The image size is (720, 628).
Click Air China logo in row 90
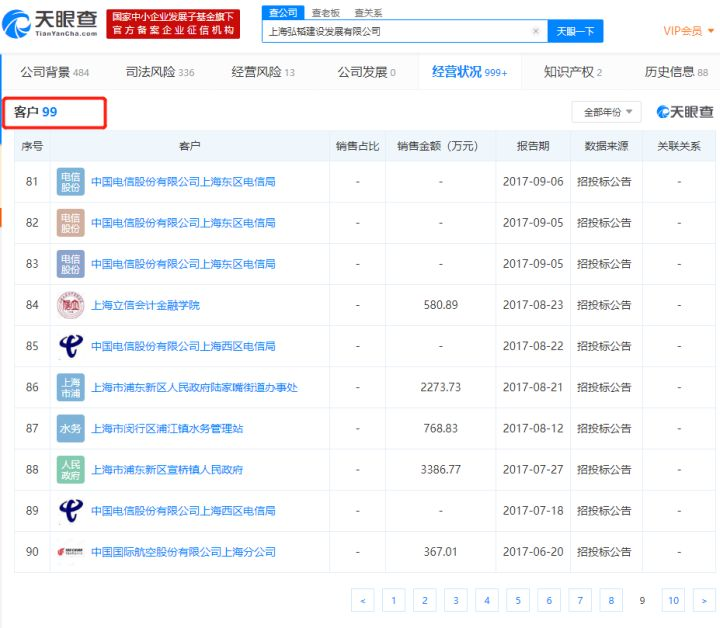point(70,552)
